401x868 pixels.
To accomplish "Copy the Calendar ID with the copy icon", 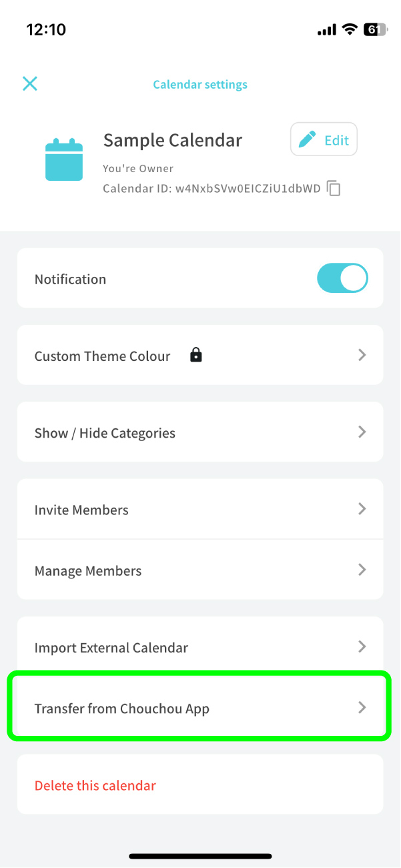I will (x=334, y=189).
